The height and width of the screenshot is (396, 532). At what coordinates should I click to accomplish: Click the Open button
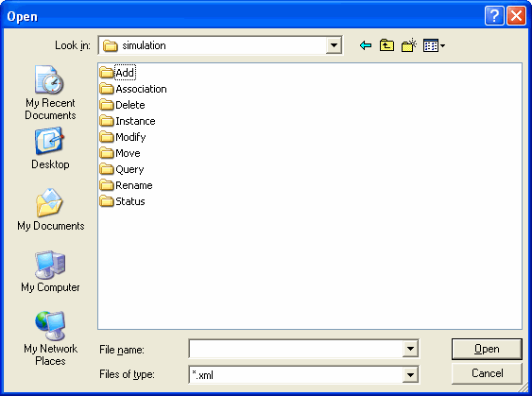pos(487,349)
